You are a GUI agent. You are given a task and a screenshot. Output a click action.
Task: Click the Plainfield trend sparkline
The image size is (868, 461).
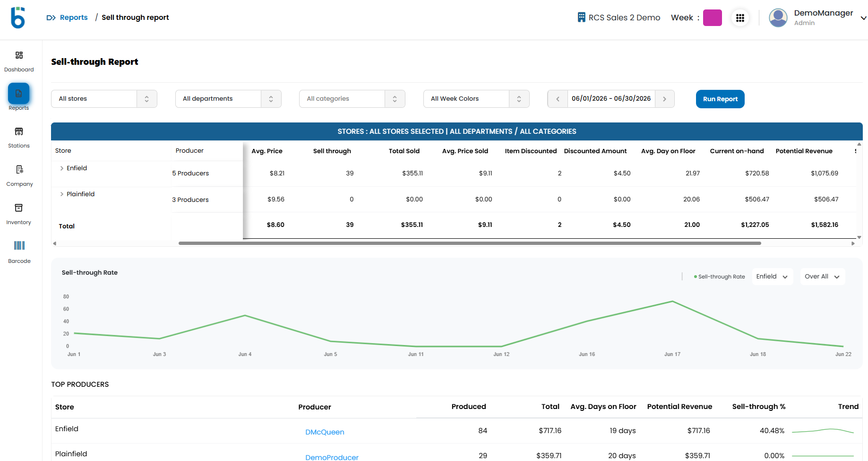click(823, 456)
